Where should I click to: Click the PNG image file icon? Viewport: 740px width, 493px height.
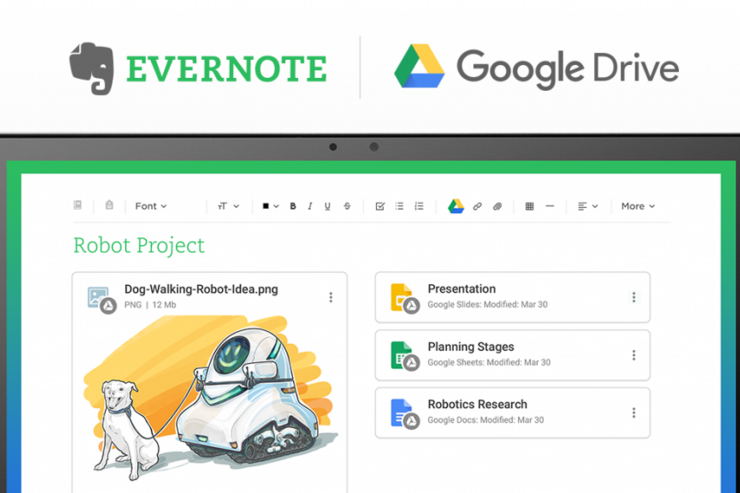tap(101, 300)
